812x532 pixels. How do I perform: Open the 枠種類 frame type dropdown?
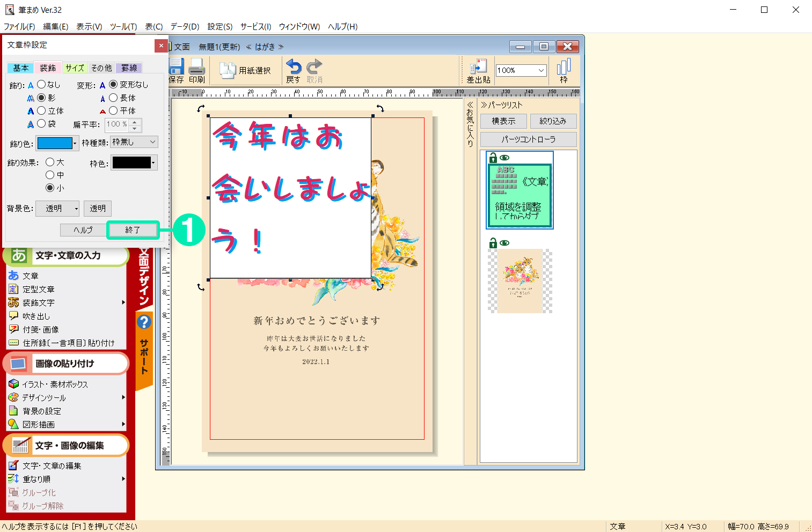133,142
